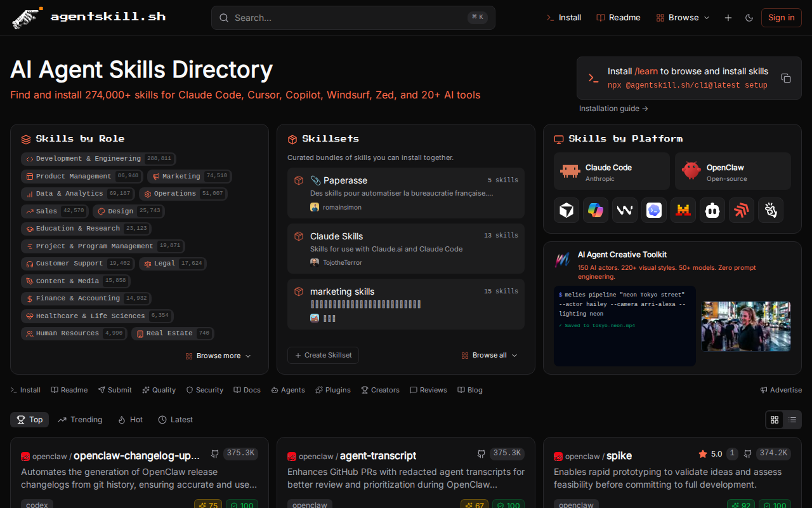Click the Create Skillset button

[323, 356]
